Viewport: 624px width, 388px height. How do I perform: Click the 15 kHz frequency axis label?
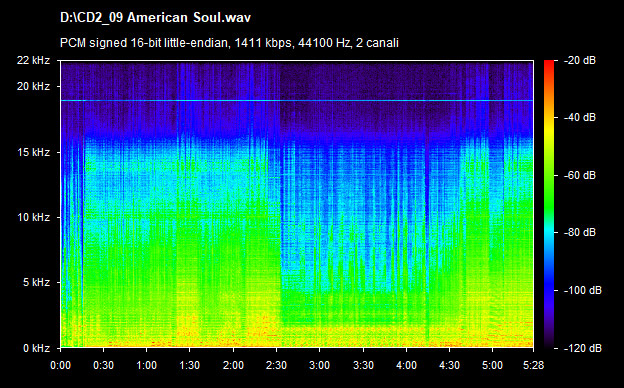(x=33, y=152)
